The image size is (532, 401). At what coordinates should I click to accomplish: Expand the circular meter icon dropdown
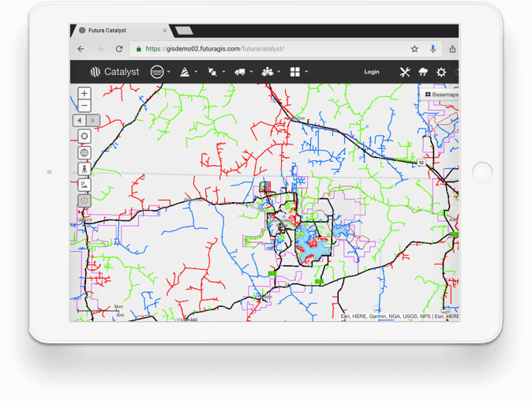point(160,72)
